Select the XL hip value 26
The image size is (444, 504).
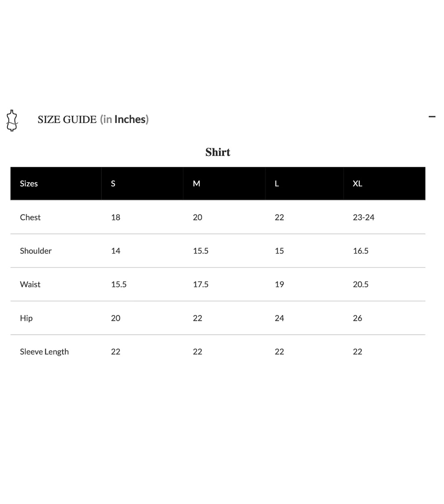click(x=357, y=318)
